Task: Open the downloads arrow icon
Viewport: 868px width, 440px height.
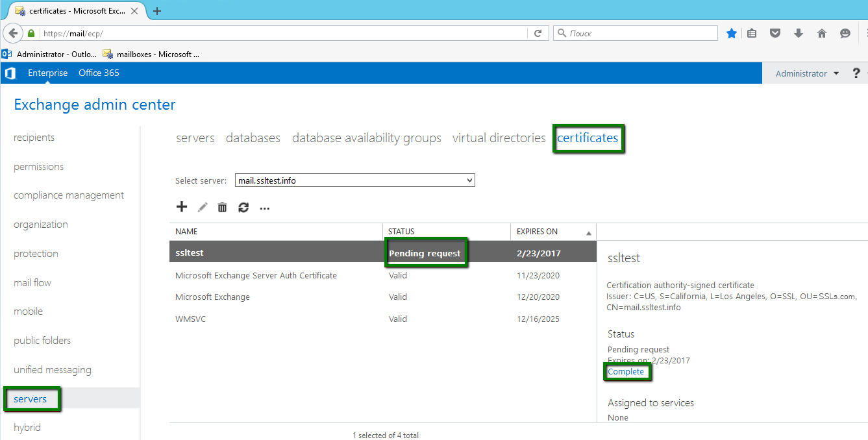Action: click(x=799, y=33)
